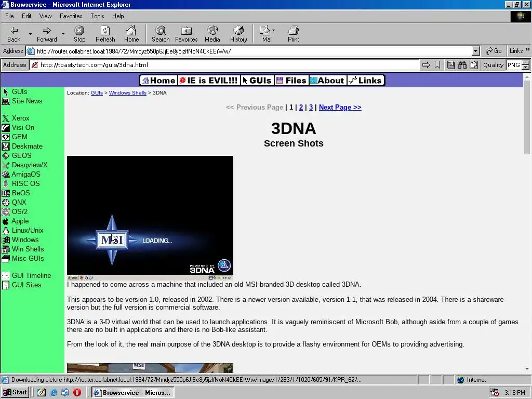Click Browservice go arrow icon

pyautogui.click(x=426, y=65)
